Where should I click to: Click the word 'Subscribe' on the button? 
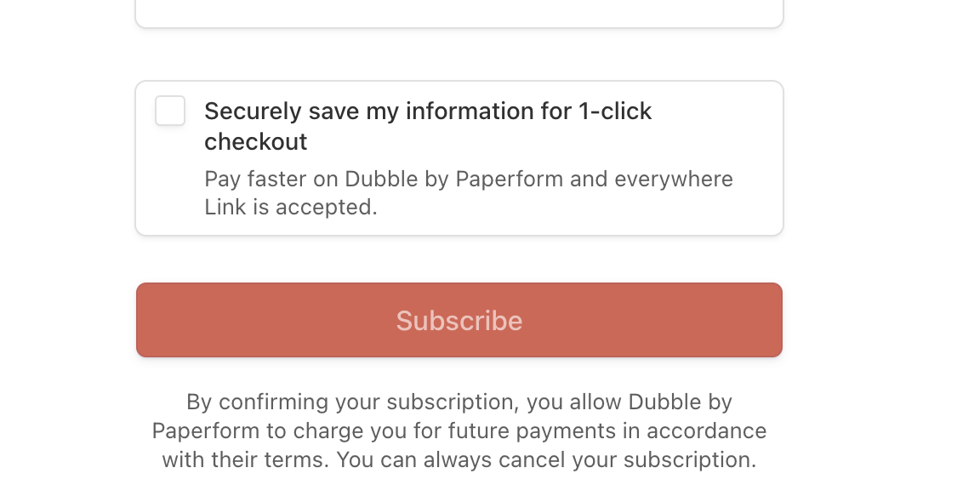point(459,321)
